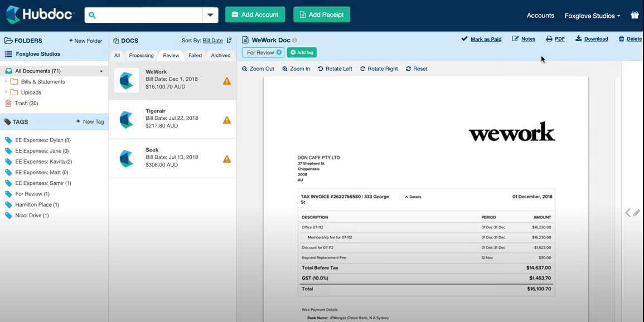Switch to the Failed tab

[195, 55]
